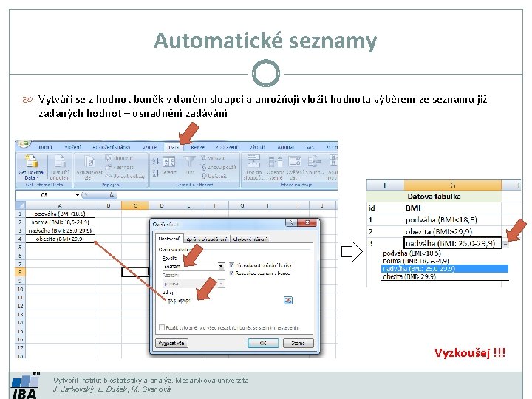Click the OK button in the dialog
Screen dimensions: 532x399
263,343
